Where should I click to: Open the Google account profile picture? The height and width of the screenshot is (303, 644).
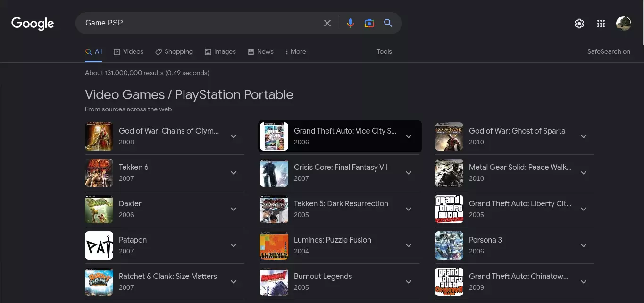[x=624, y=24]
